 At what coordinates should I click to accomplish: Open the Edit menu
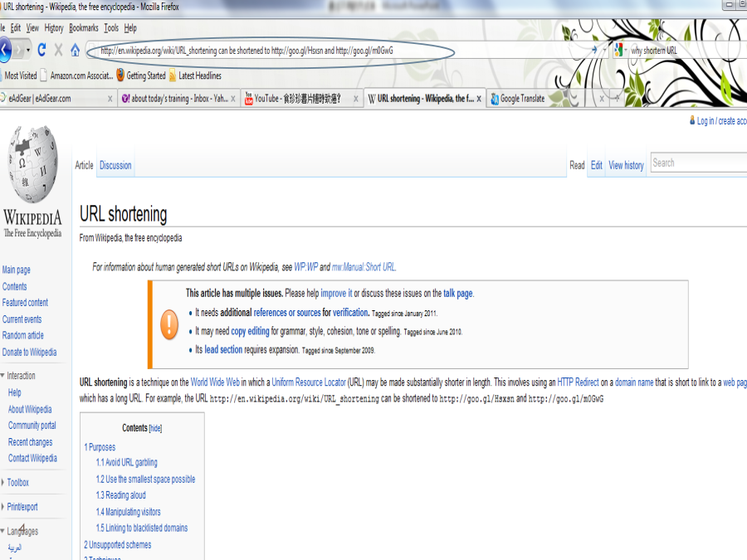click(x=16, y=28)
